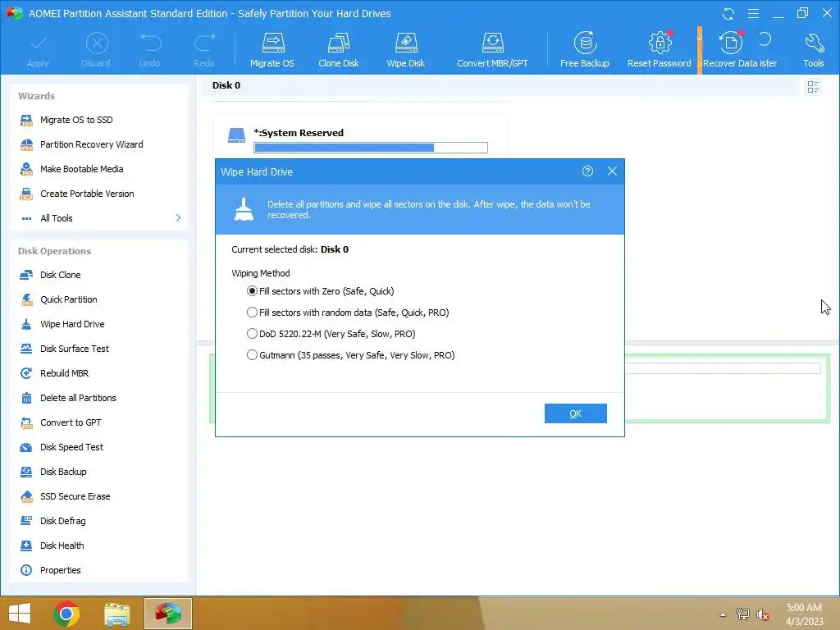Choose the Gutmann 35 passes method
840x630 pixels.
351,355
